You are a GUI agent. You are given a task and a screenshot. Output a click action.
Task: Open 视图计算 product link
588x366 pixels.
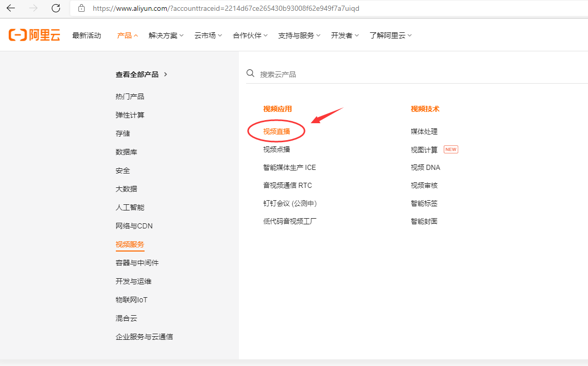[424, 150]
